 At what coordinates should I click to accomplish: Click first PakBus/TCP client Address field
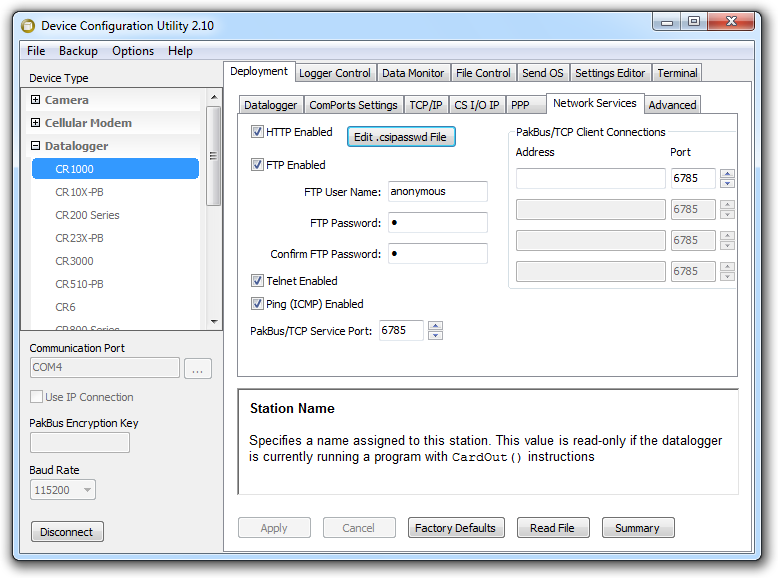coord(590,178)
